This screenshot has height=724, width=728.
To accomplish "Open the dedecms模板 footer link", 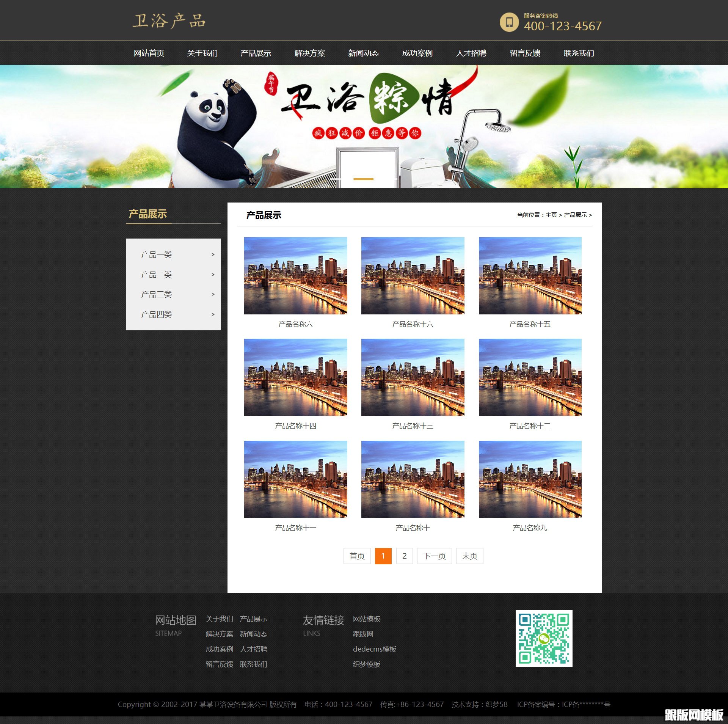I will pos(374,649).
